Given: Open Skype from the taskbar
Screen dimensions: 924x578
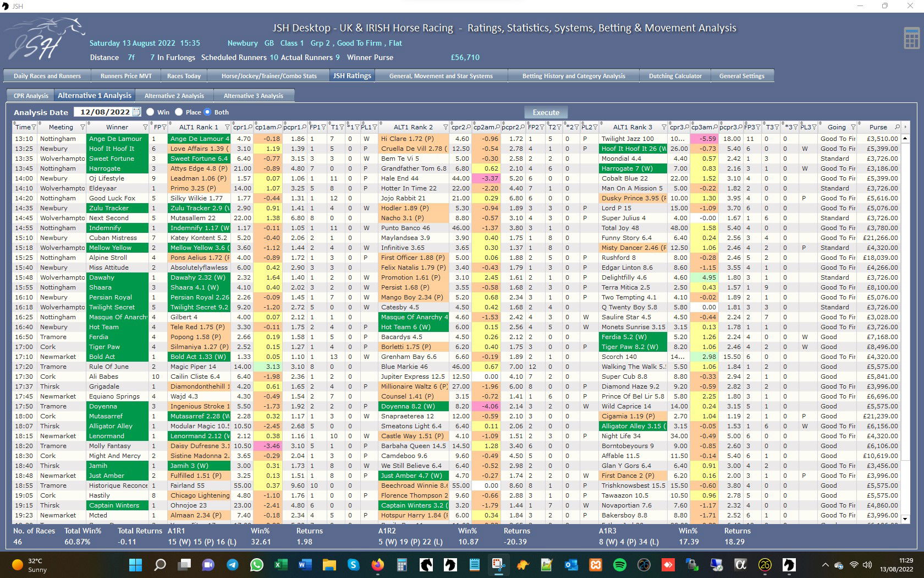Looking at the screenshot, I should (353, 565).
